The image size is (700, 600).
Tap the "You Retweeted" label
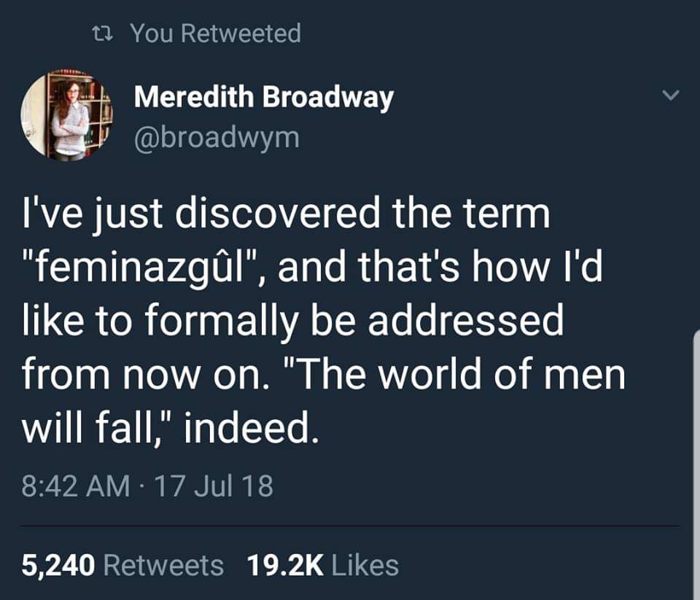pyautogui.click(x=215, y=33)
